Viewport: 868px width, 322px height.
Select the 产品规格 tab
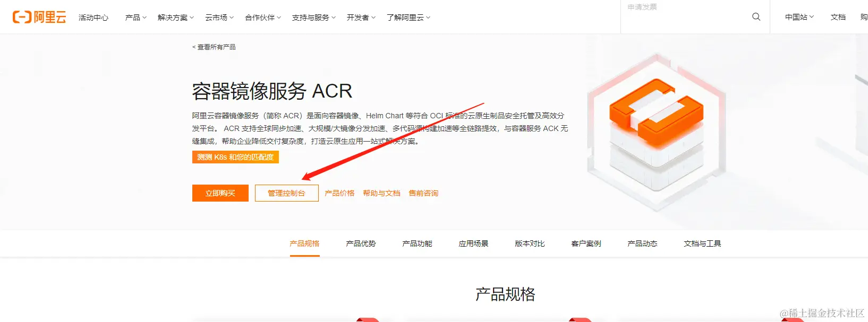(x=304, y=243)
